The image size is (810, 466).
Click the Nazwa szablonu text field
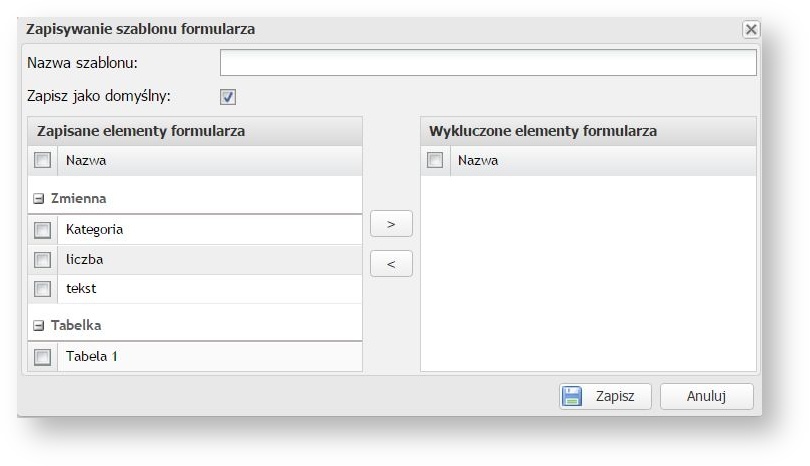(488, 64)
